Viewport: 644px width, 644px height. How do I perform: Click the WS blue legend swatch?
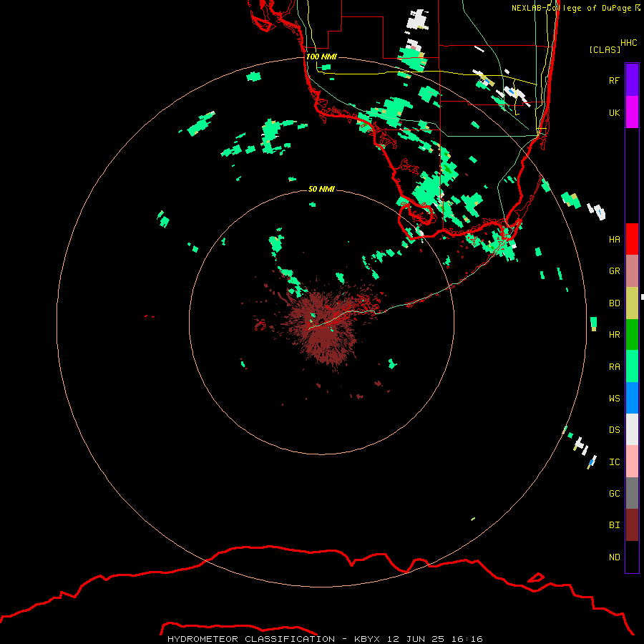(632, 398)
